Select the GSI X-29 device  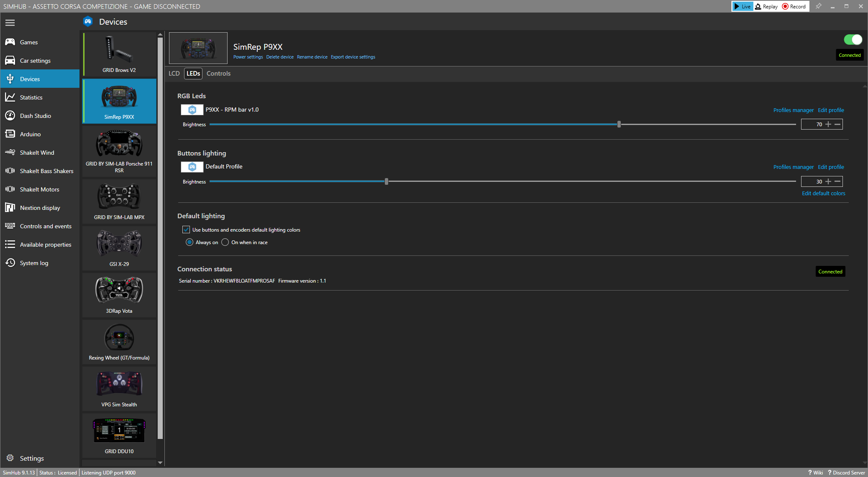tap(119, 248)
